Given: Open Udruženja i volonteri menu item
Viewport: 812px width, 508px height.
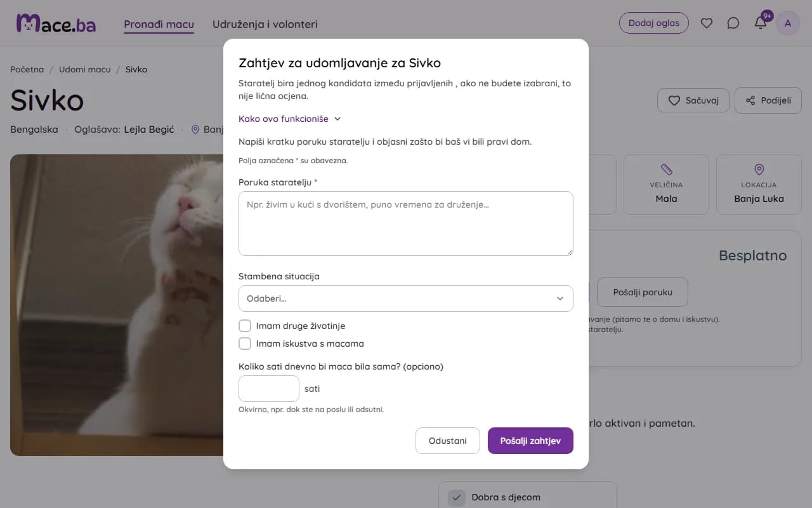Looking at the screenshot, I should coord(265,24).
